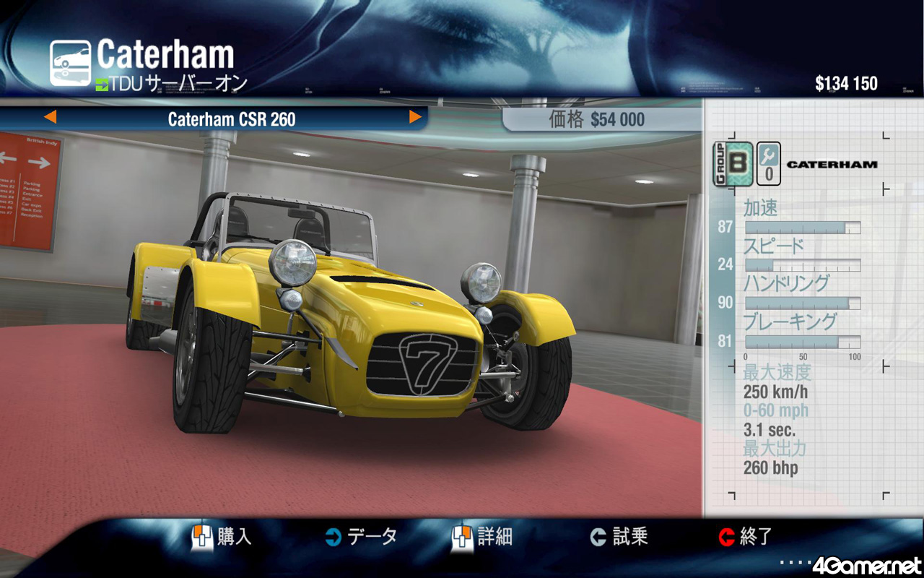Image resolution: width=924 pixels, height=578 pixels.
Task: Click the braking value 81
Action: coord(725,342)
